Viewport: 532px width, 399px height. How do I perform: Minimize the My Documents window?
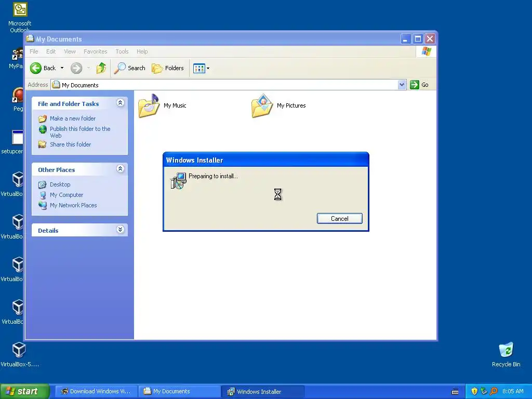[405, 39]
